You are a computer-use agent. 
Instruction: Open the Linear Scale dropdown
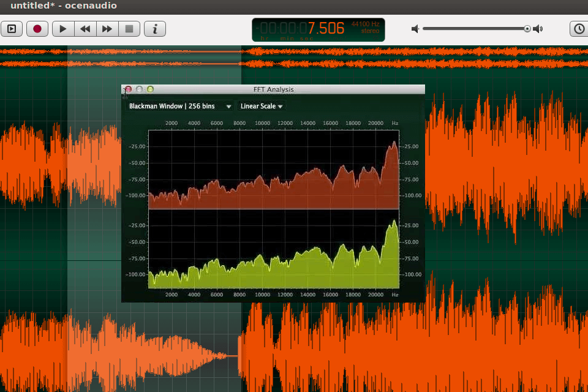click(262, 106)
